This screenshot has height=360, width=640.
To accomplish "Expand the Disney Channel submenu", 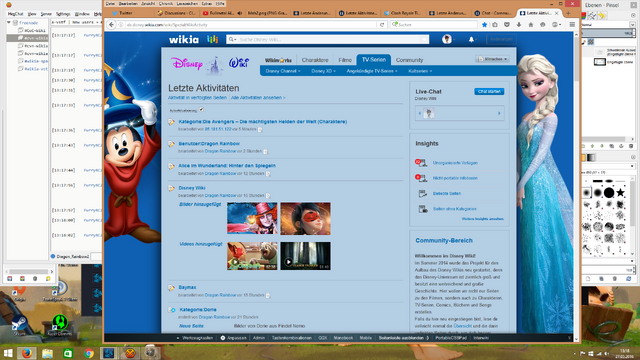I will [x=283, y=71].
